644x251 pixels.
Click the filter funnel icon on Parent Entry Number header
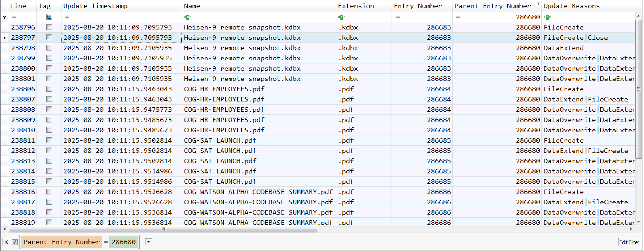coord(538,3)
